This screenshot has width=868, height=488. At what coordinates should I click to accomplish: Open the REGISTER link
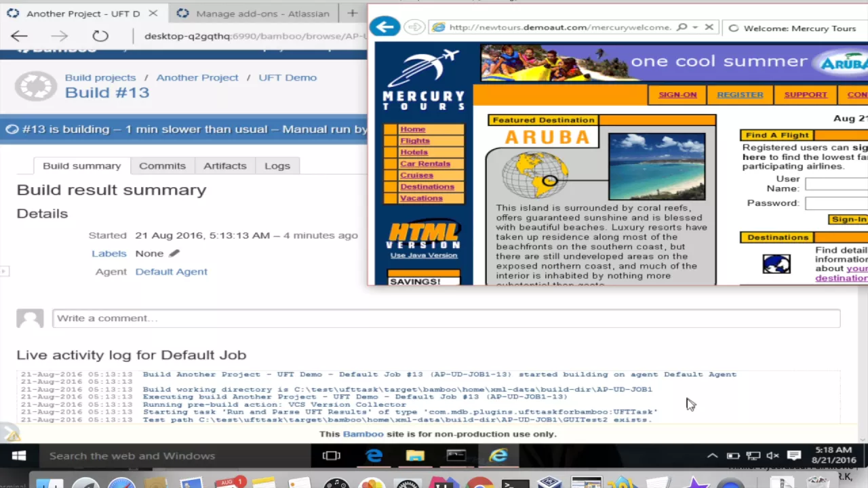(740, 95)
